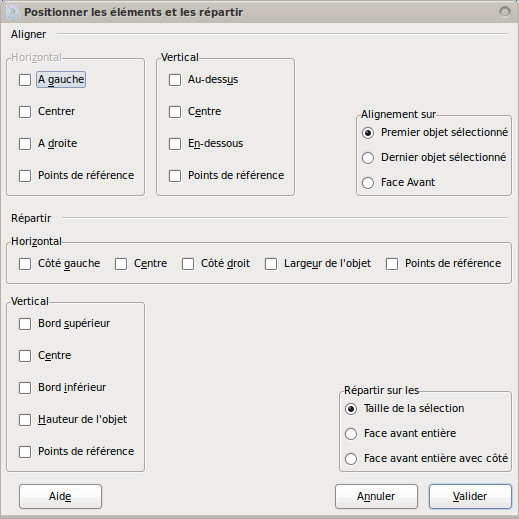Cancel the dialog with Annuler
Viewport: 519px width, 519px height.
coord(376,496)
